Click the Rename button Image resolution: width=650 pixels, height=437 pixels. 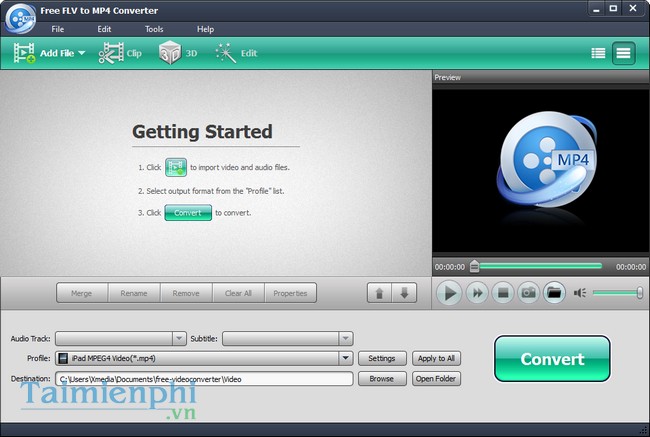coord(134,293)
